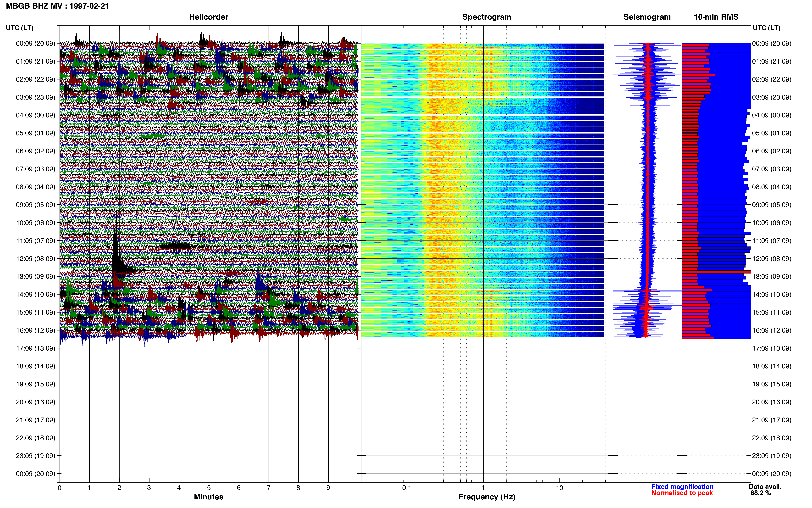Click Helicorder time label '14:09 (10:09)'
Viewport: 812px width, 508px height.
36,295
